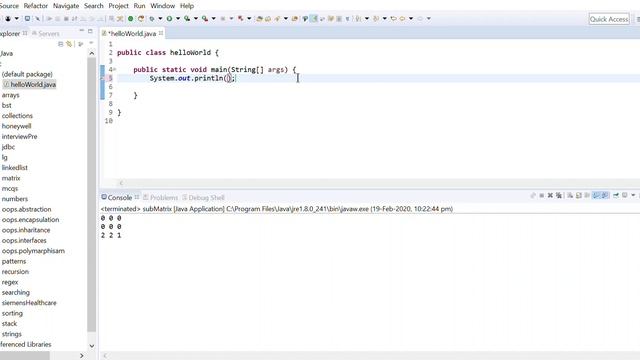The width and height of the screenshot is (640, 360).
Task: Open the Navigate menu
Action: (x=66, y=6)
